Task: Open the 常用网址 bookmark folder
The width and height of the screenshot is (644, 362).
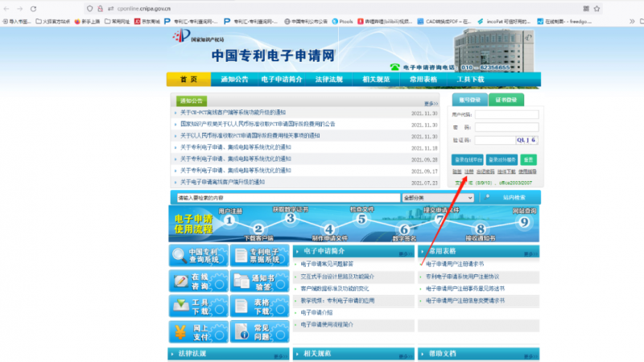Action: 117,22
